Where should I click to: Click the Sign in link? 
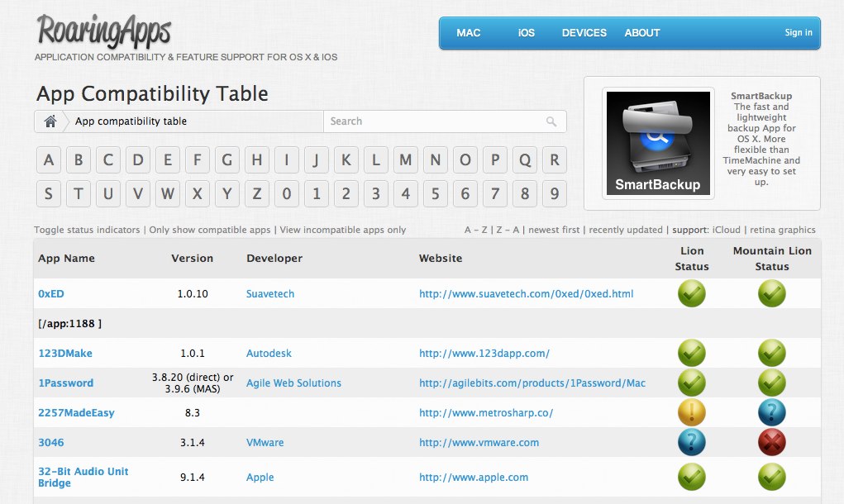pos(799,32)
